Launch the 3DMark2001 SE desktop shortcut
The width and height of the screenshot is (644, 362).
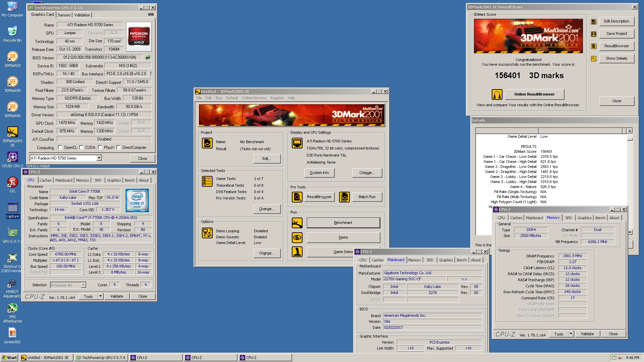tap(12, 137)
